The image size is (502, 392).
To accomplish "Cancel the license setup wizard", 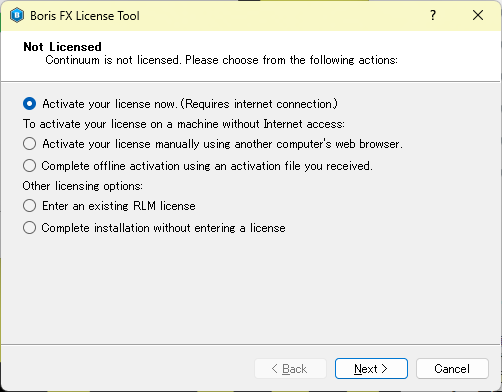I will (x=452, y=369).
